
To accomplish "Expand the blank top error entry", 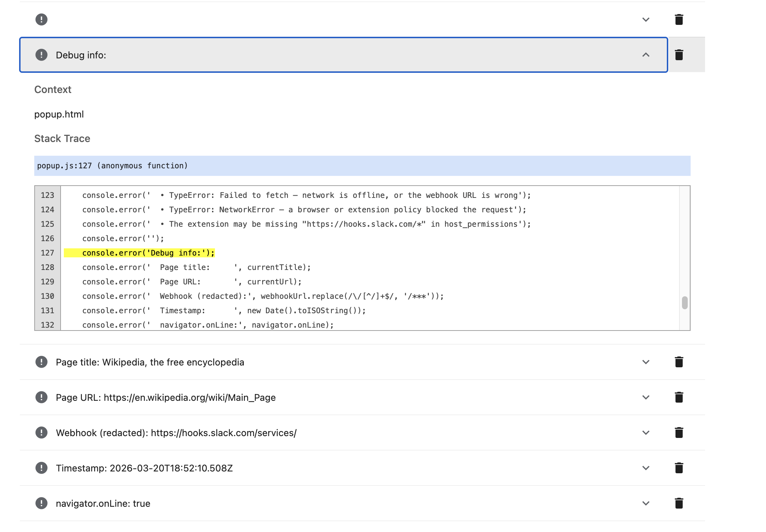I will [646, 19].
